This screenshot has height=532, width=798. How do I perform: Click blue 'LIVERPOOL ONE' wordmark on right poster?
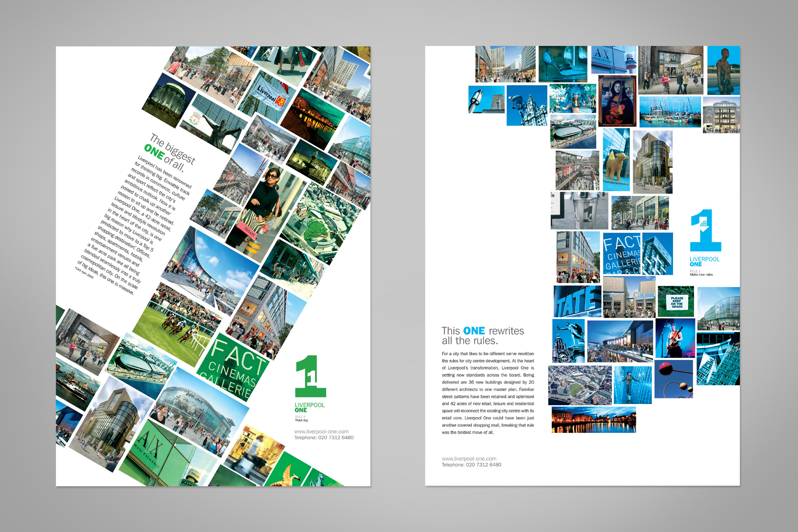pos(705,261)
